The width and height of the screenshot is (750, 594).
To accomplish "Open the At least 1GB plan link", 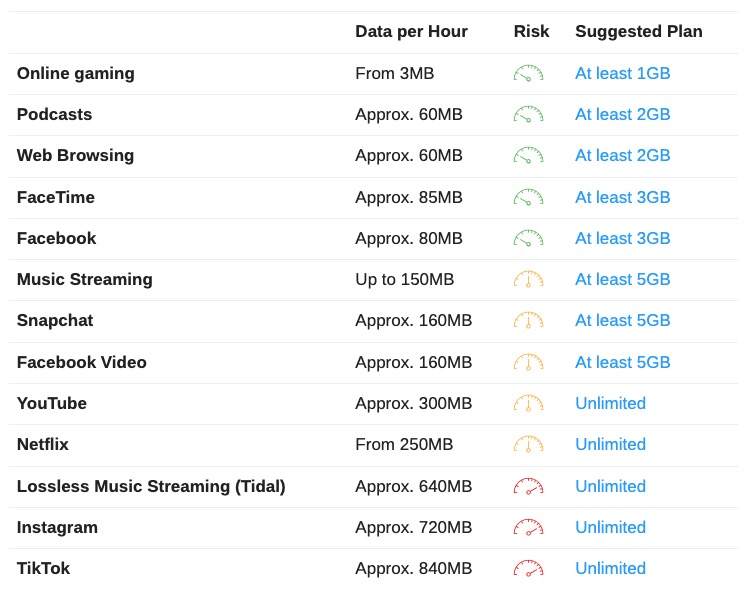I will 622,73.
